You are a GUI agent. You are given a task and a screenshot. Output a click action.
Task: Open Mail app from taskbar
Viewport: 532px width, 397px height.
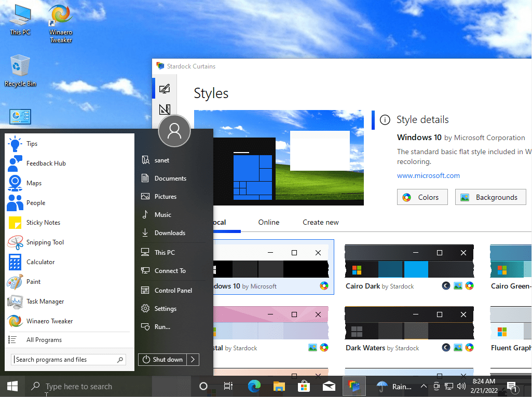(329, 386)
